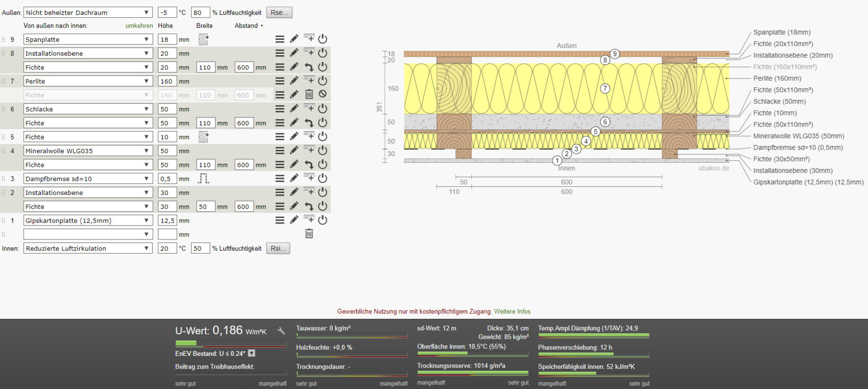Follow the 'Weitere Infos' link
Image resolution: width=868 pixels, height=389 pixels.
[x=512, y=311]
